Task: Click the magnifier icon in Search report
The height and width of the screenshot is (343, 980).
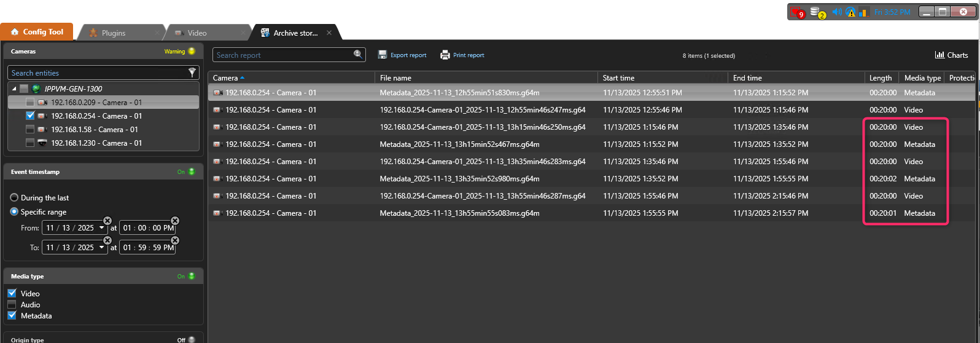Action: point(358,55)
